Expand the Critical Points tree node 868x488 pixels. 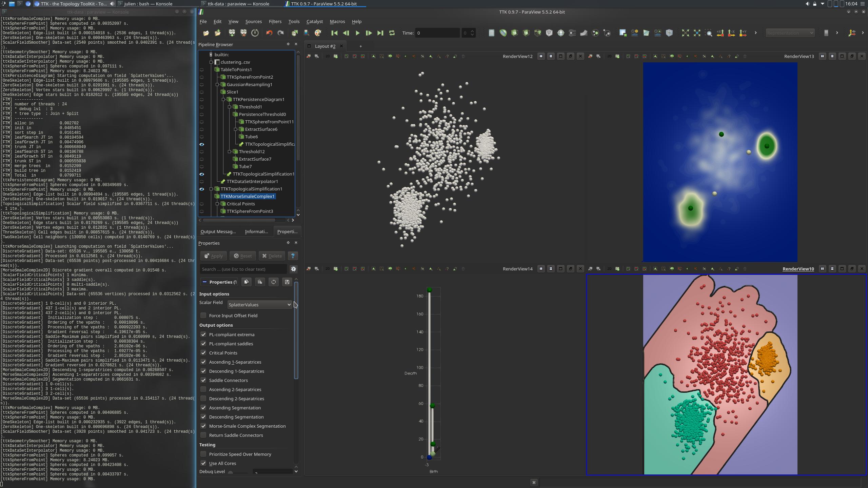click(218, 204)
